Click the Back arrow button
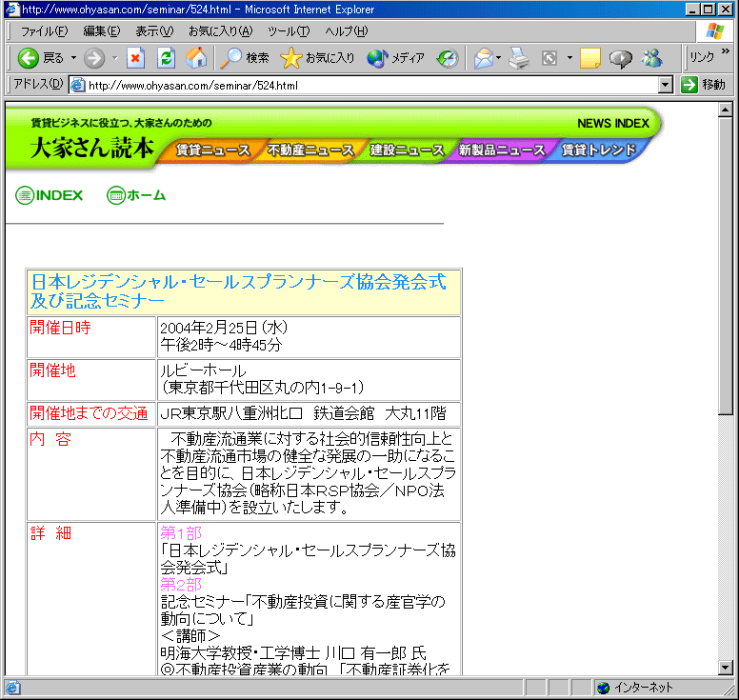Viewport: 739px width, 700px height. [x=29, y=58]
